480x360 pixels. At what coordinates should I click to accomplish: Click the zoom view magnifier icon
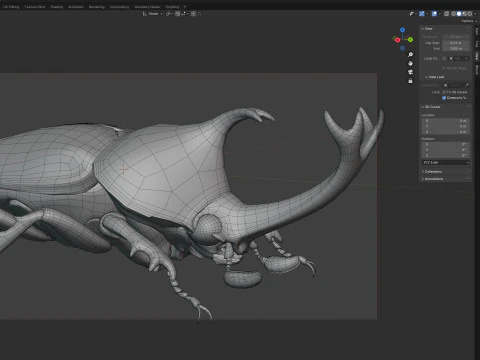tap(411, 54)
